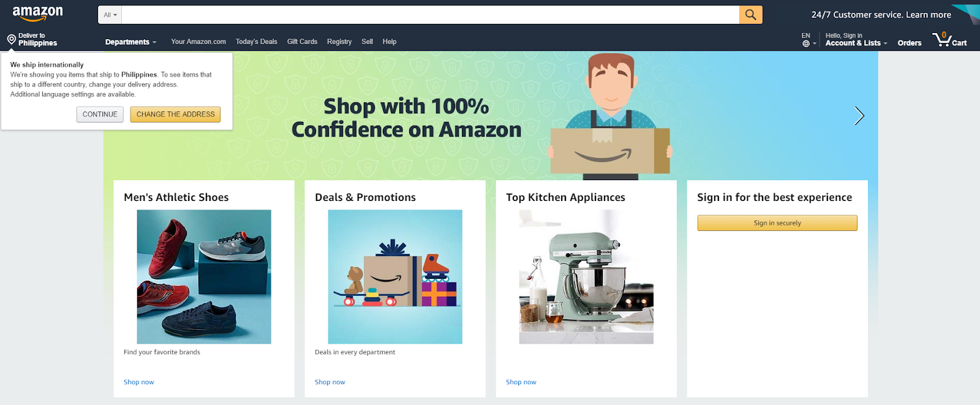
Task: Click the CONTINUE button
Action: [x=100, y=115]
